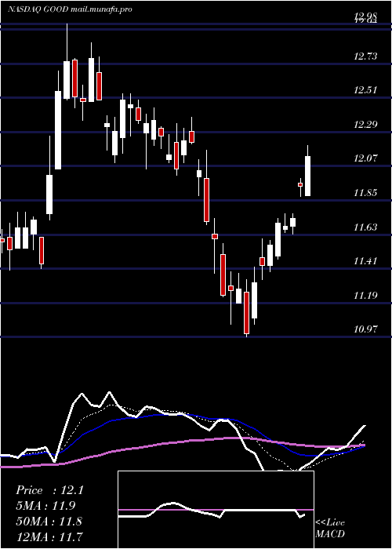Click the 10.97 price axis label

pyautogui.click(x=365, y=329)
